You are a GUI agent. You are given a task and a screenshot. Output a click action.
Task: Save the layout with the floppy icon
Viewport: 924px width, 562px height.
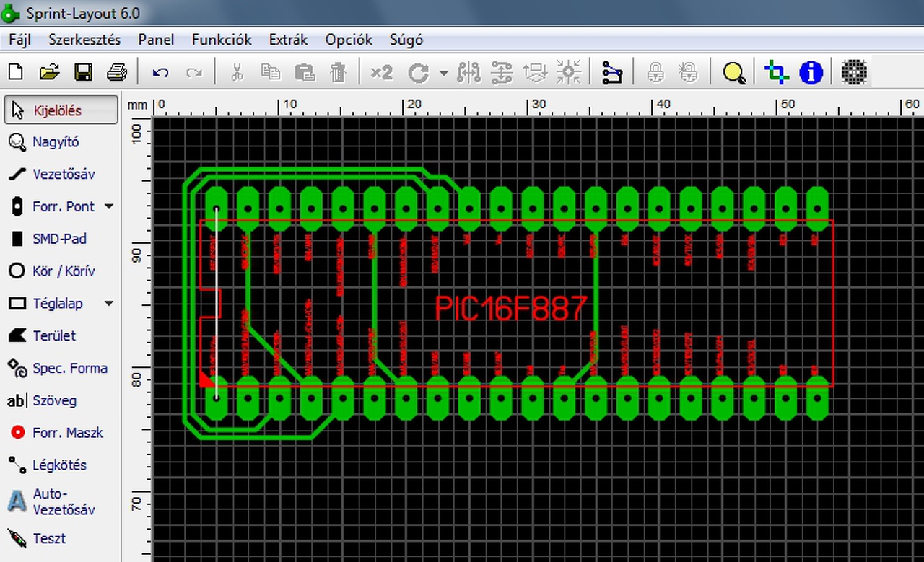[x=83, y=72]
